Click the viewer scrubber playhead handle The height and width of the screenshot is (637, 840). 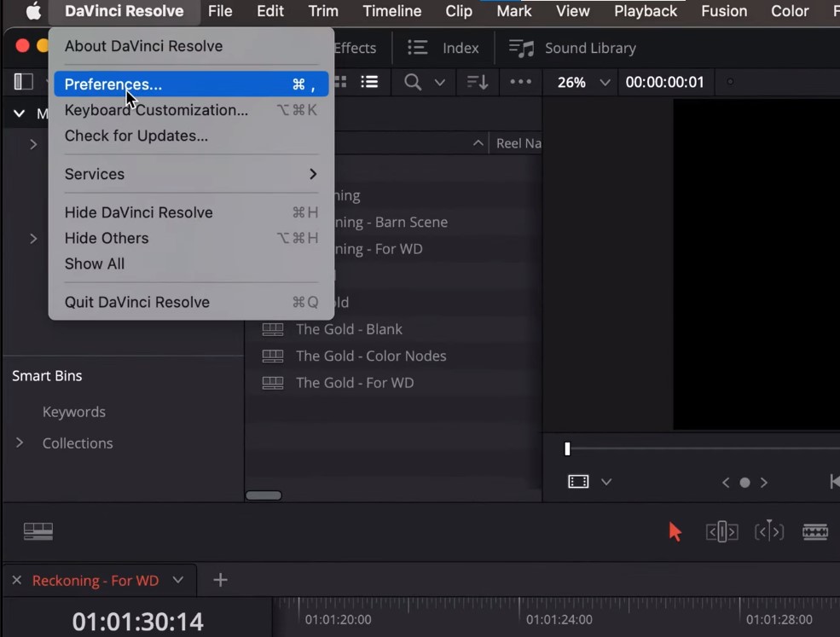coord(567,449)
